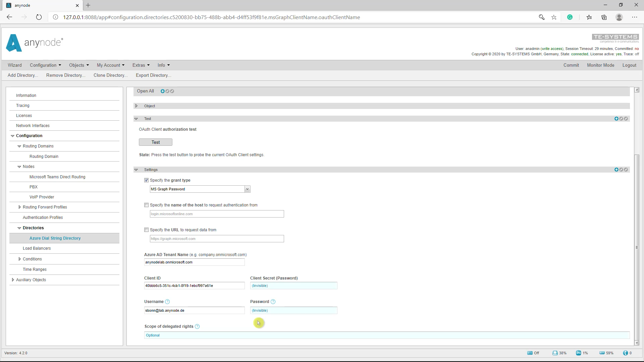The height and width of the screenshot is (362, 644).
Task: Click the Azure AD Tenant Name field
Action: click(195, 262)
